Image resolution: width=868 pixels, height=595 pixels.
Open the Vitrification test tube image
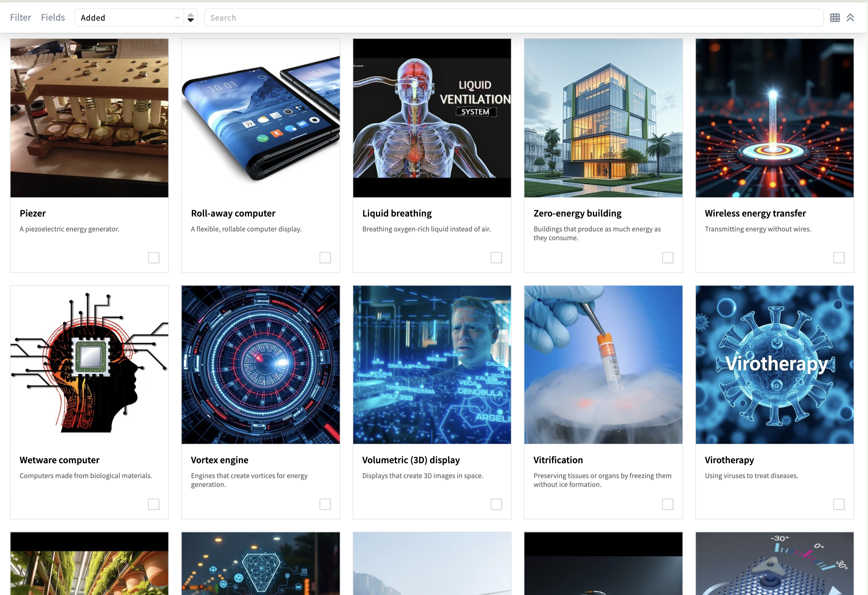coord(603,365)
